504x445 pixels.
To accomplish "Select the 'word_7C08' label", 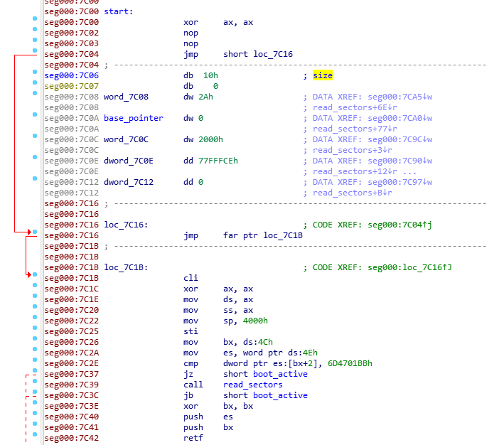I will 126,97.
